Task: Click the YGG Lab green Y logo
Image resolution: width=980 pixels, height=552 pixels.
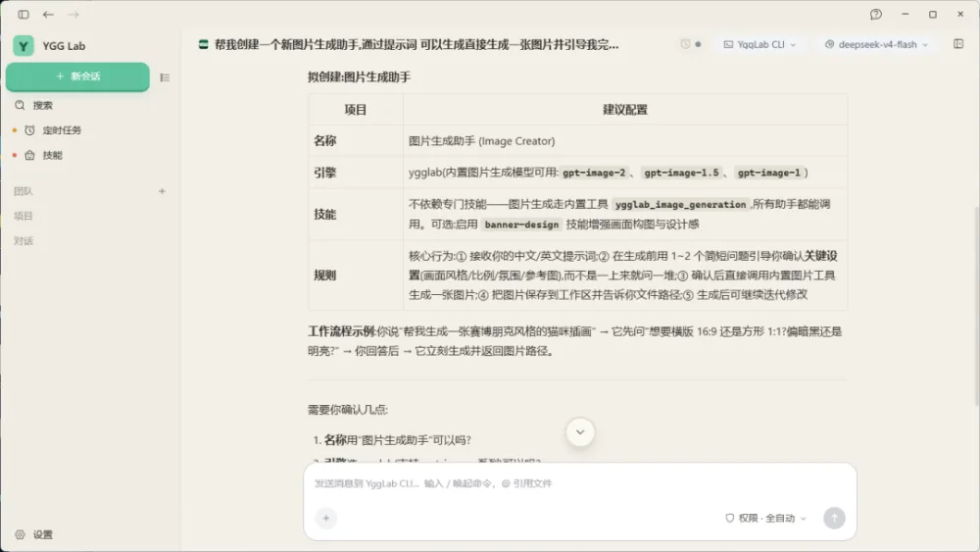Action: pos(24,46)
